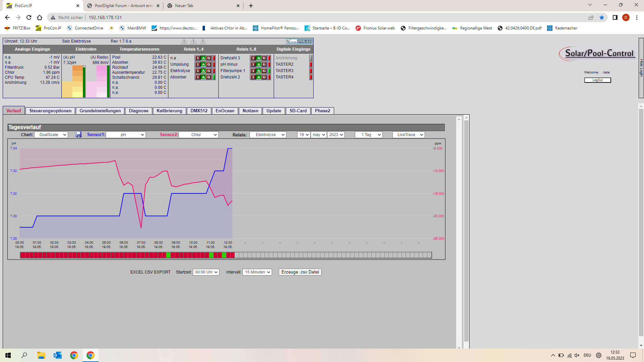The width and height of the screenshot is (644, 362).
Task: Click the third warning triangle icon
Action: coord(203,41)
